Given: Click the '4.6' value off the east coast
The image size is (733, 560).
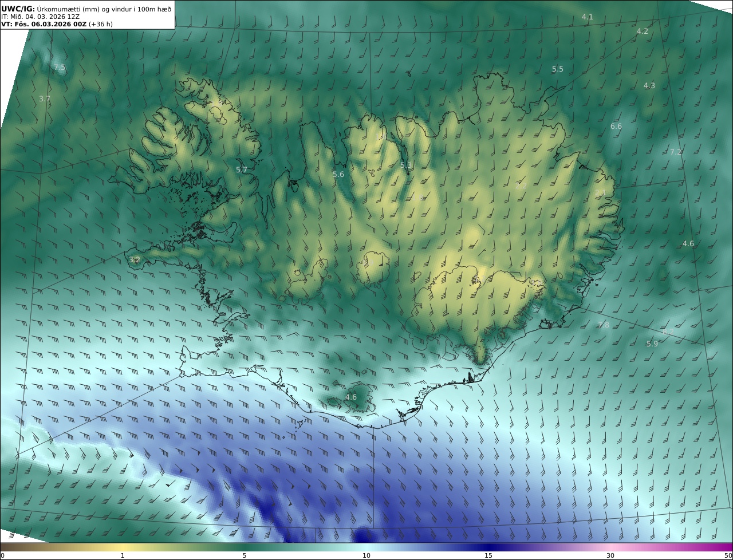Looking at the screenshot, I should point(688,243).
